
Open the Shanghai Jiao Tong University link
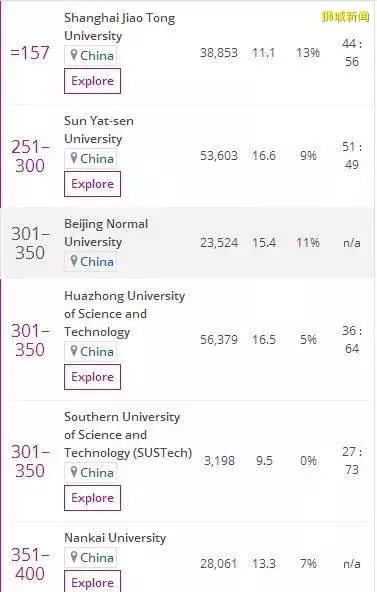coord(120,27)
